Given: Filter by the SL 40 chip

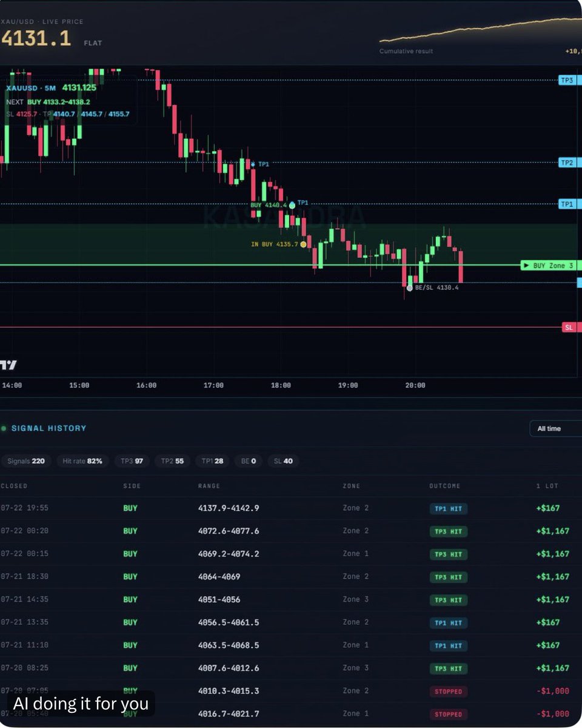Looking at the screenshot, I should tap(283, 461).
